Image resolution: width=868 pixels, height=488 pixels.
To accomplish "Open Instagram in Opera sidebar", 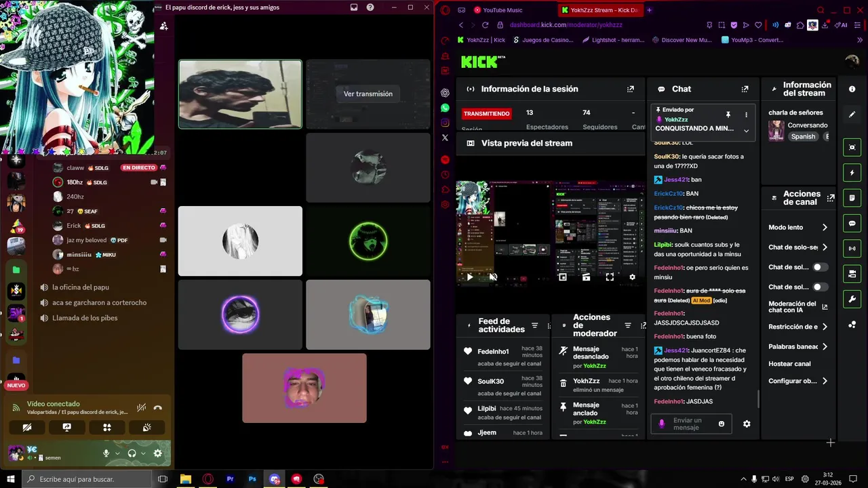I will (x=445, y=123).
